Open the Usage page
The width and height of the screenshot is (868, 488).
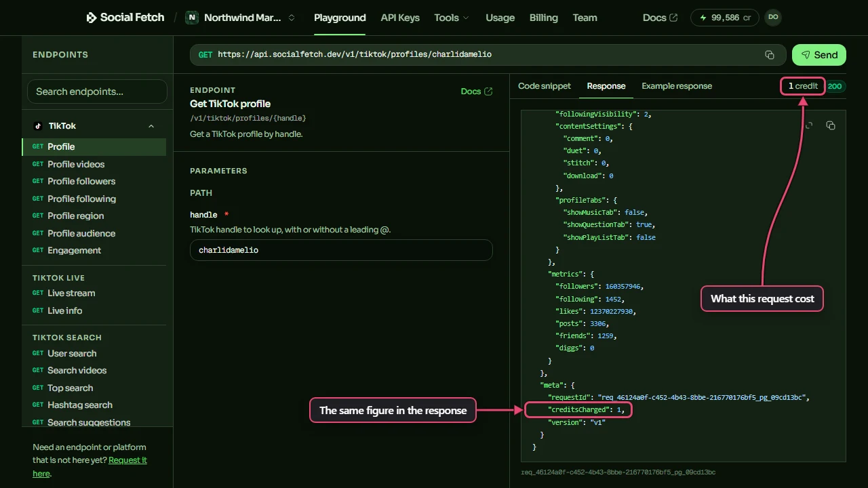tap(500, 18)
